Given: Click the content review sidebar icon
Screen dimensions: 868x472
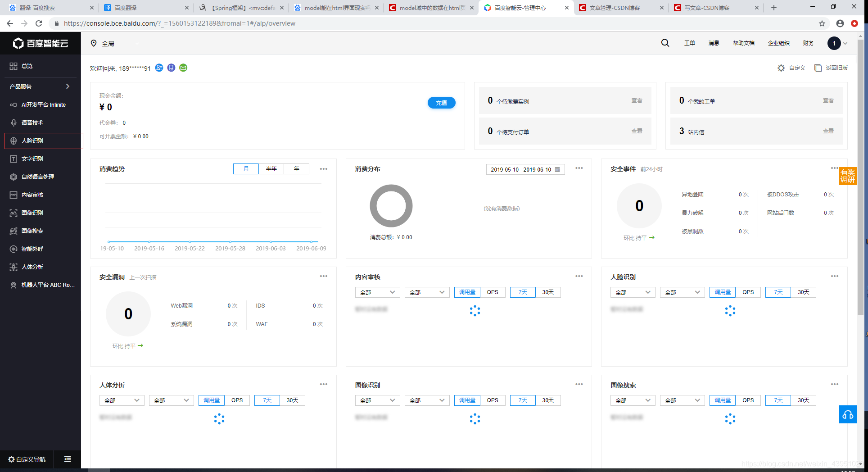Looking at the screenshot, I should [14, 195].
